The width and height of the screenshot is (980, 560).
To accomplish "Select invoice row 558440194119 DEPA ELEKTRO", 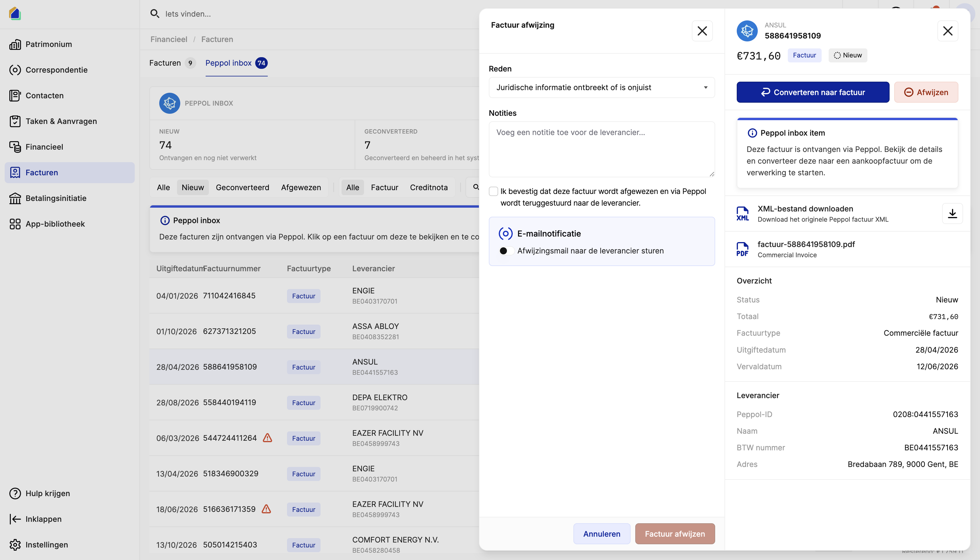I will [x=314, y=402].
